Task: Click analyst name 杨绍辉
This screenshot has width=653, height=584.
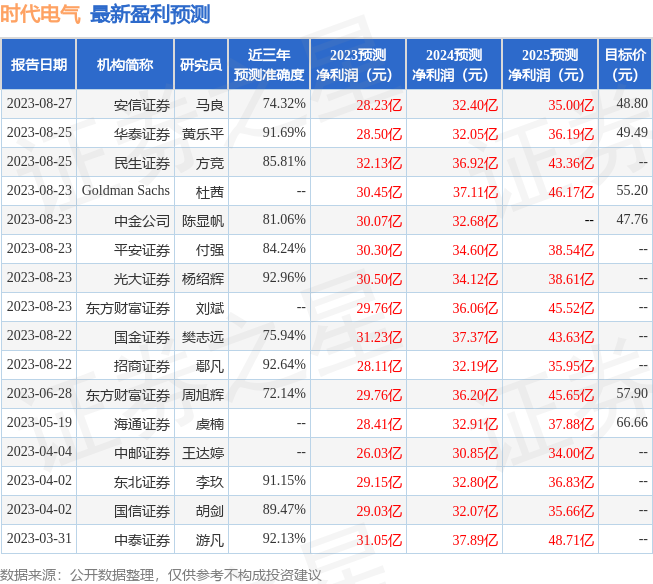Action: (203, 280)
